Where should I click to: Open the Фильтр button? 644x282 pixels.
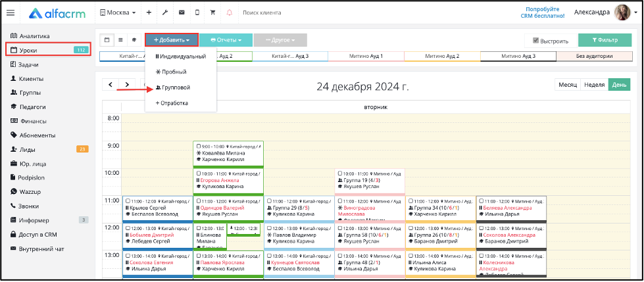[x=605, y=40]
